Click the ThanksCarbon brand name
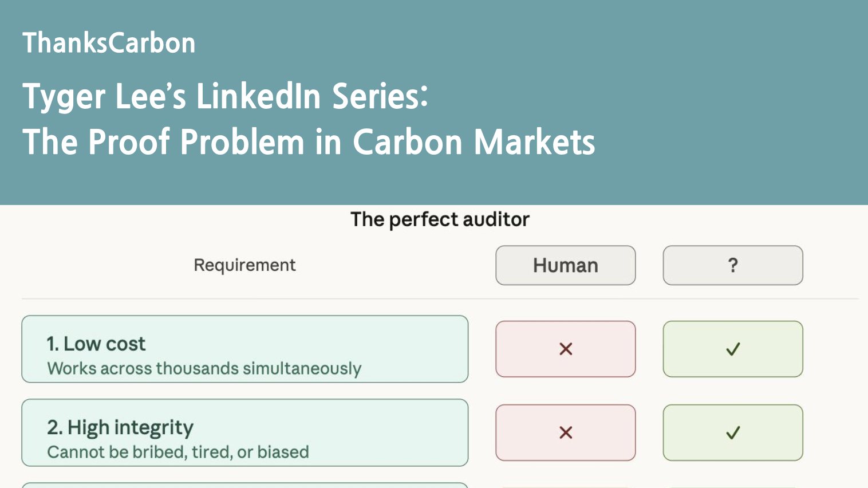Image resolution: width=868 pixels, height=488 pixels. pos(109,43)
